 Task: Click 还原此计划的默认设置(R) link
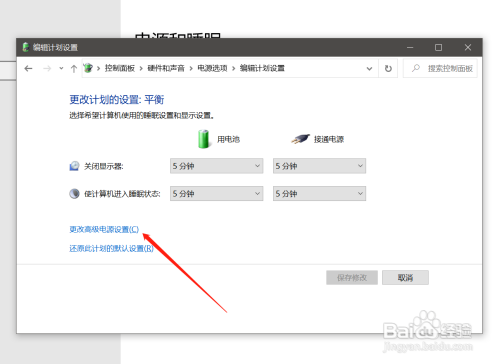[x=111, y=248]
